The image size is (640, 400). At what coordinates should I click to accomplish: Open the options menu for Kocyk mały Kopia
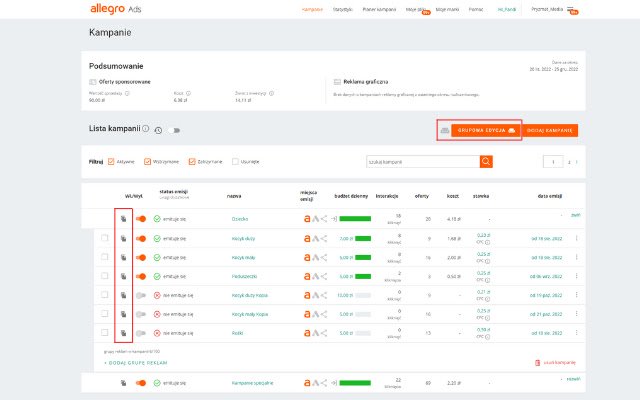pyautogui.click(x=576, y=314)
